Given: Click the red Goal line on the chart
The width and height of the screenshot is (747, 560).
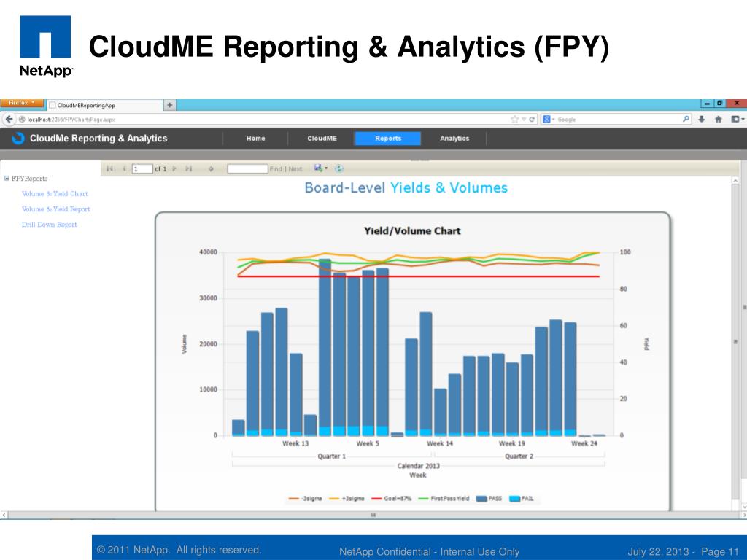Looking at the screenshot, I should [x=418, y=276].
